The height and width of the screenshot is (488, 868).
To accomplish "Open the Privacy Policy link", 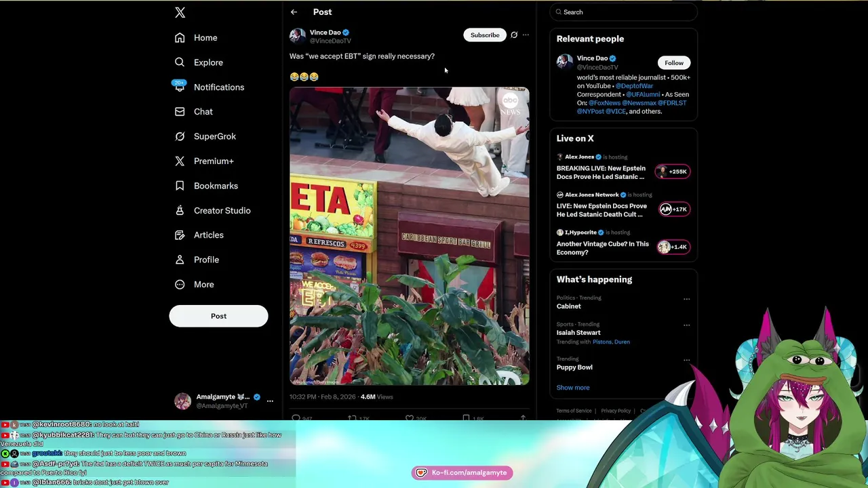I will [616, 411].
